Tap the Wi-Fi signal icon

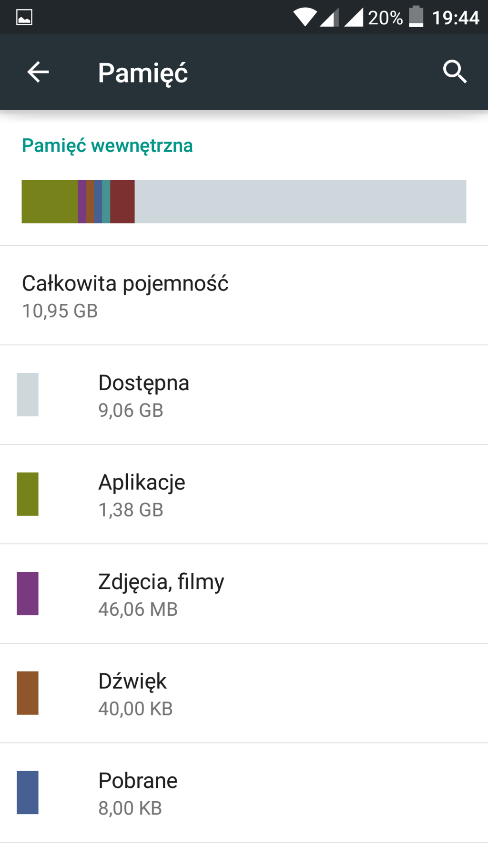(x=305, y=18)
